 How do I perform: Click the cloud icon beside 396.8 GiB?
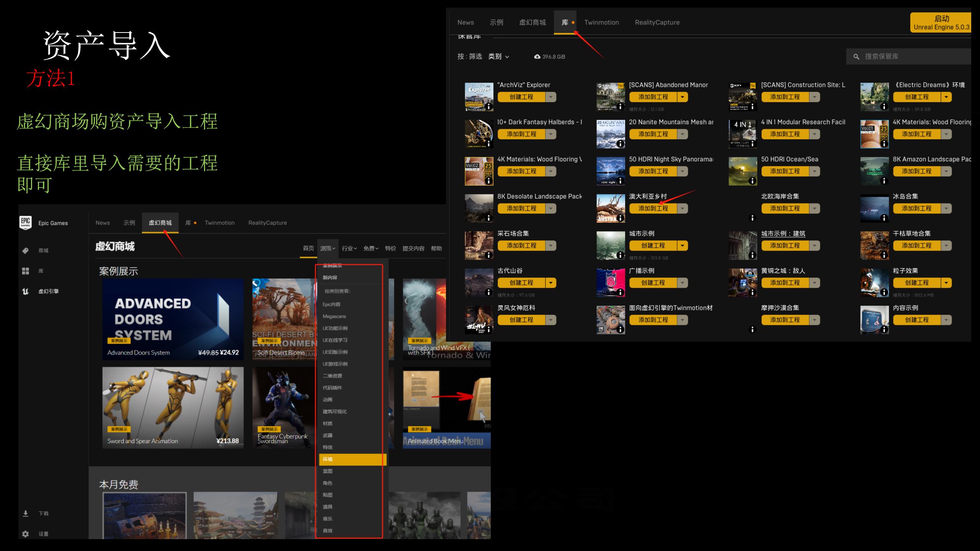(x=537, y=57)
